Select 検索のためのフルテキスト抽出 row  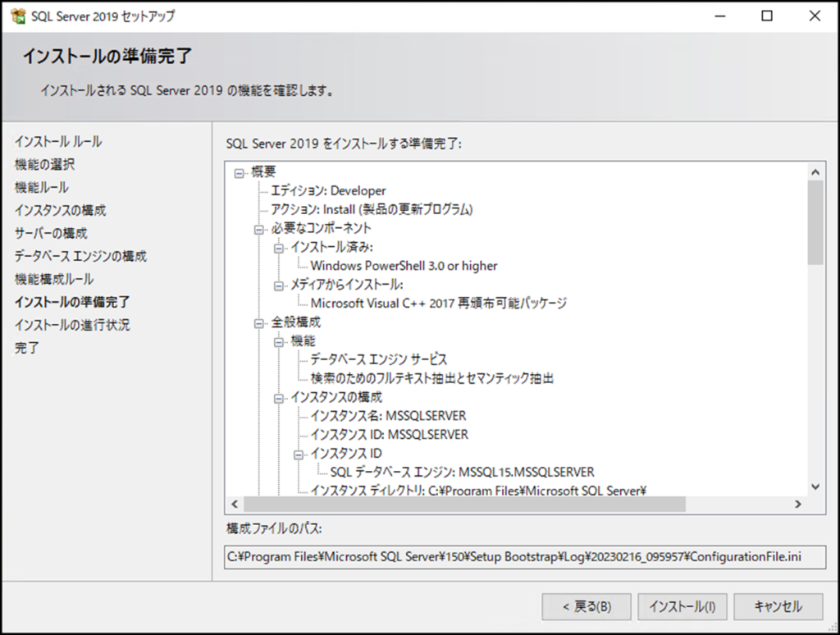432,378
